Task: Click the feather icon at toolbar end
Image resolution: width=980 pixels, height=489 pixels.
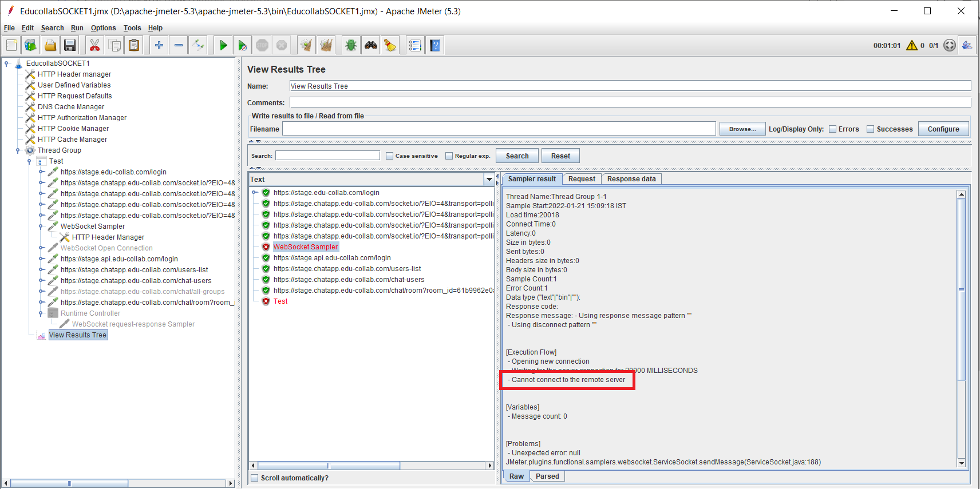Action: pyautogui.click(x=967, y=45)
